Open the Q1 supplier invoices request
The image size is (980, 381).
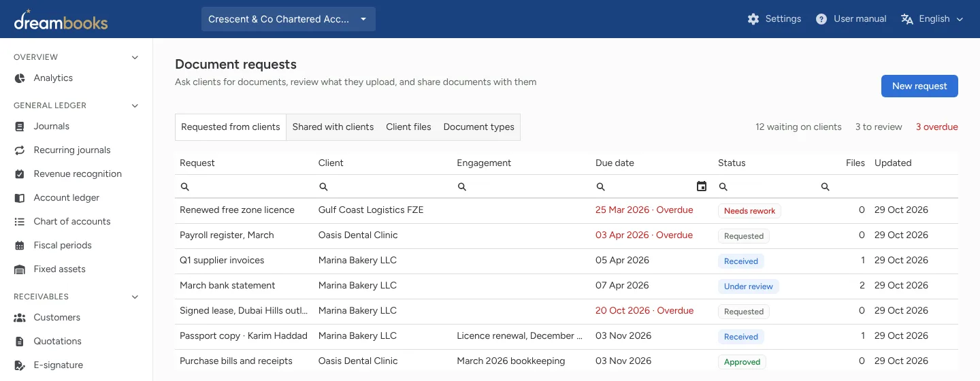pos(222,261)
